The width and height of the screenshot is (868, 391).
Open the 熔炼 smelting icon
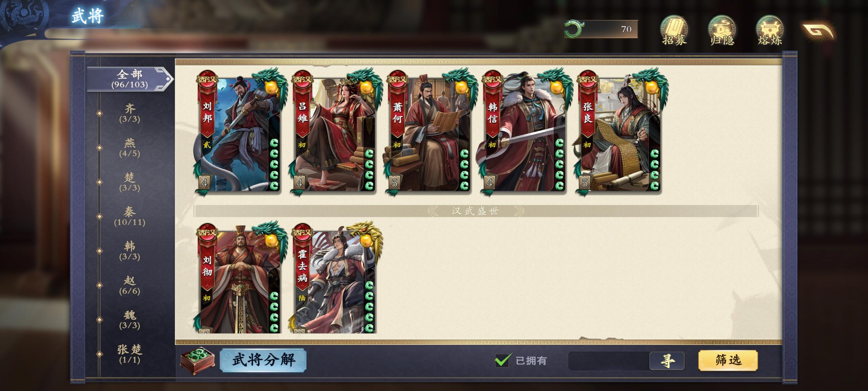[769, 30]
